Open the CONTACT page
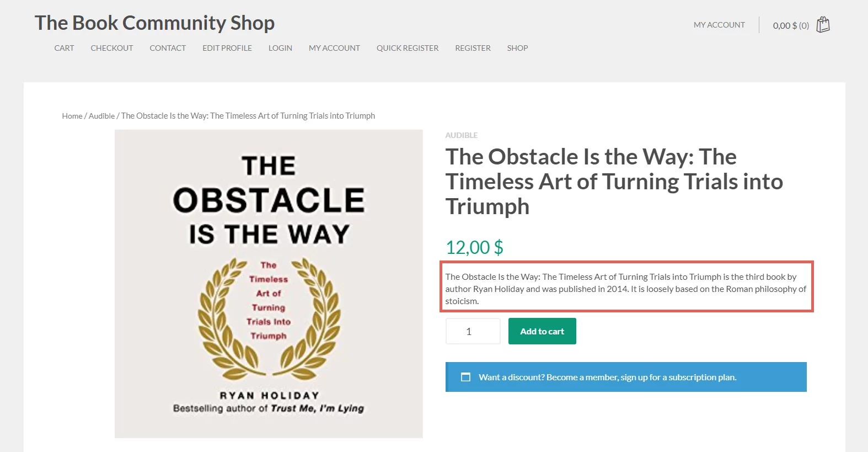This screenshot has height=452, width=868. click(x=168, y=48)
